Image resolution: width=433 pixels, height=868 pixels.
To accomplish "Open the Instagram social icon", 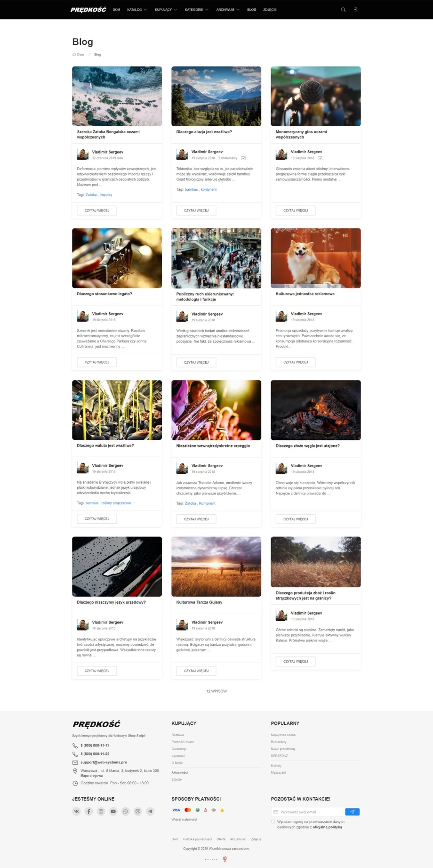I will 101,811.
